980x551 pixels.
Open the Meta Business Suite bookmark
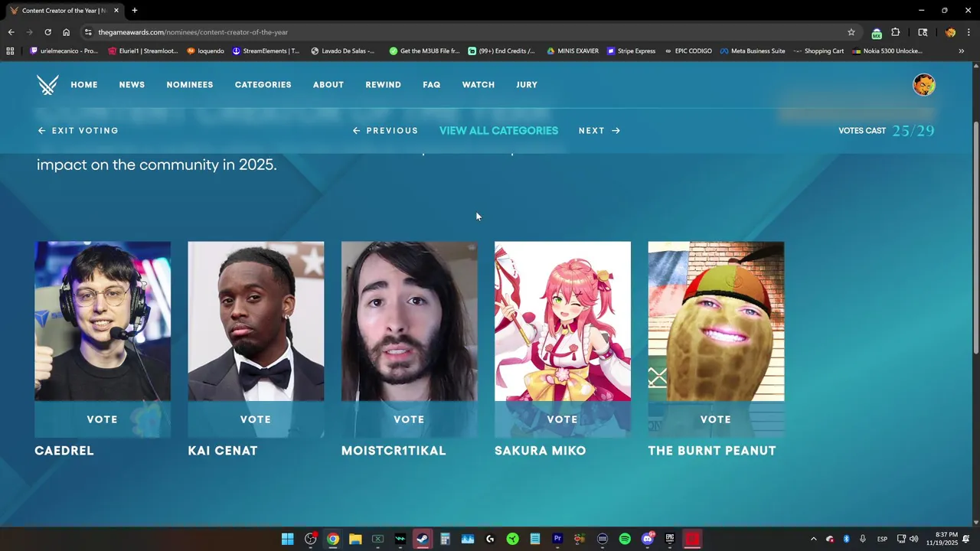point(753,51)
